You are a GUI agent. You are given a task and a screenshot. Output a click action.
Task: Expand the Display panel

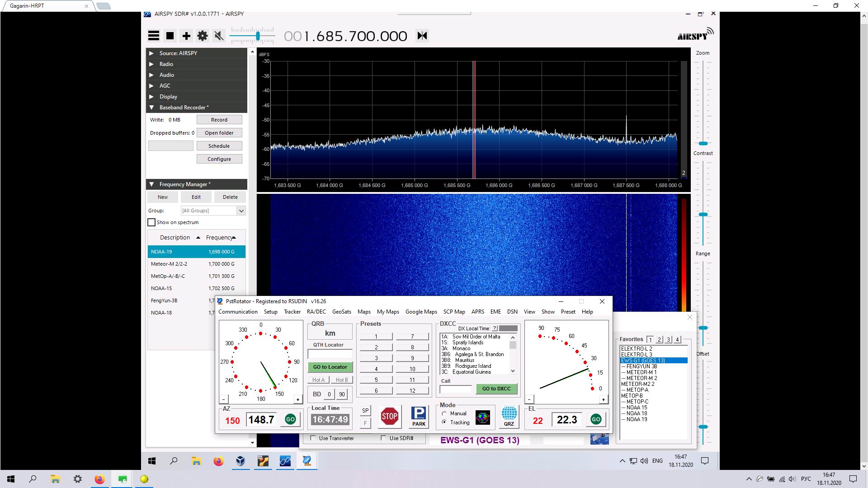(x=196, y=96)
